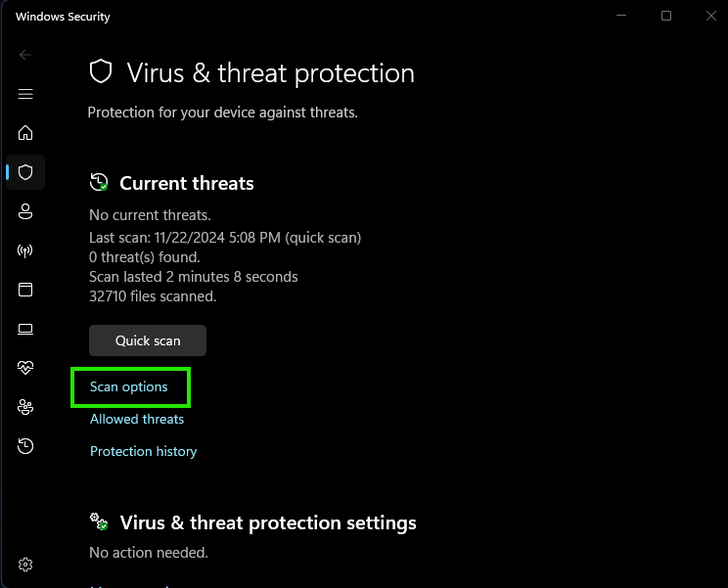The width and height of the screenshot is (728, 588).
Task: Open Device security from the sidebar
Action: (25, 329)
